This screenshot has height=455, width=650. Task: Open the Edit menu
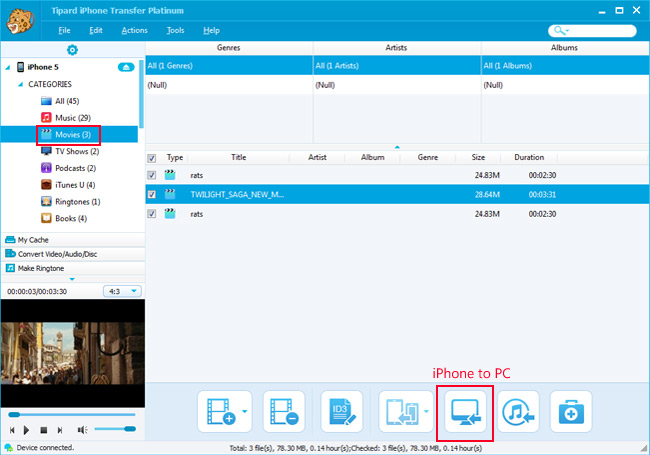click(96, 30)
